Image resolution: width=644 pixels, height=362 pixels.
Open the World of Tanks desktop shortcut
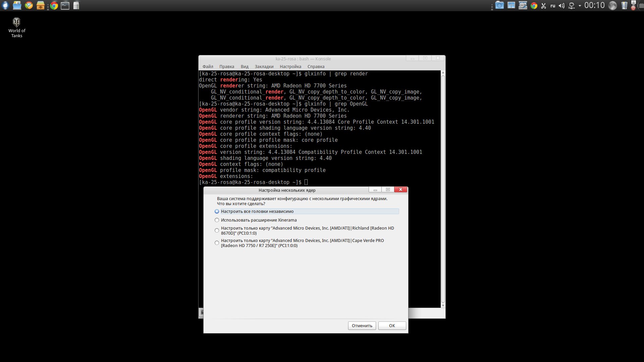pos(16,27)
